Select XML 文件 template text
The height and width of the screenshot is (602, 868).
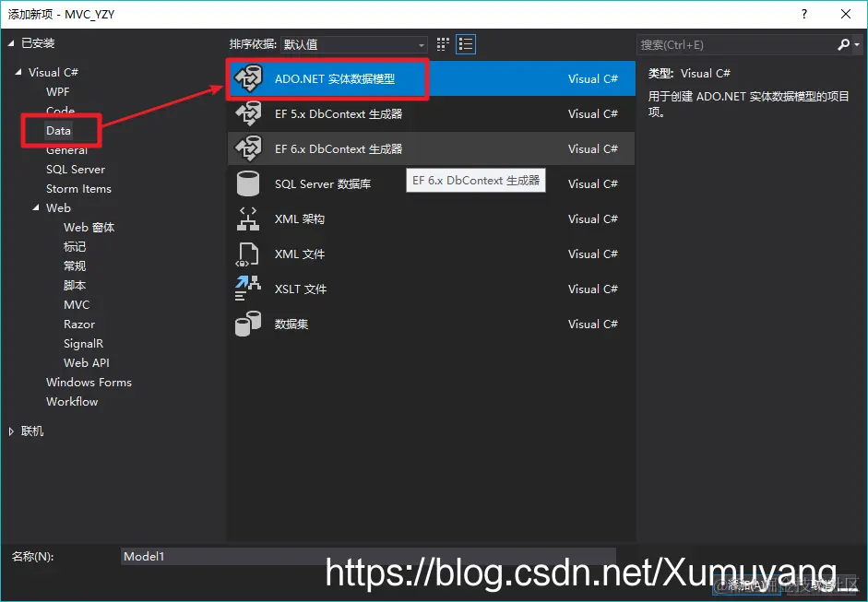pos(300,254)
